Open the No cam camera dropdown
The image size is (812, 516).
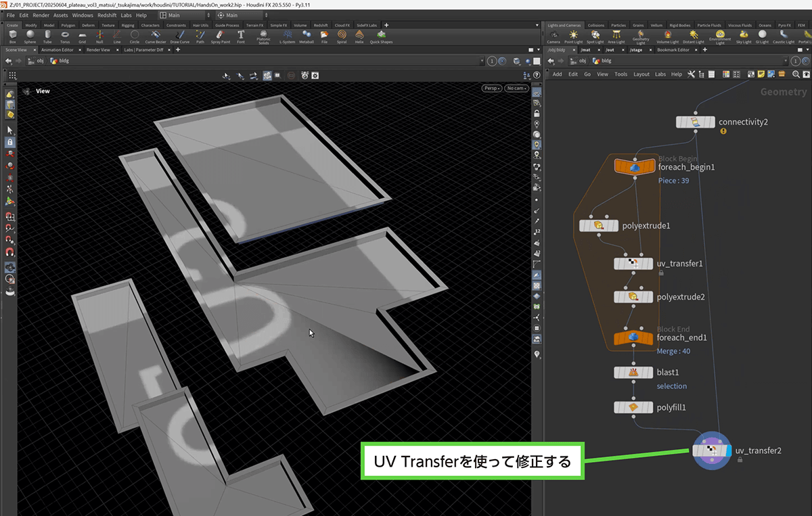tap(516, 88)
